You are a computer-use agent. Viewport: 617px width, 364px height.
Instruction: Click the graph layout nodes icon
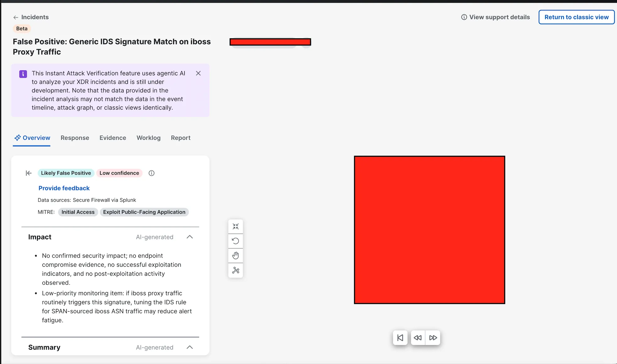click(236, 270)
